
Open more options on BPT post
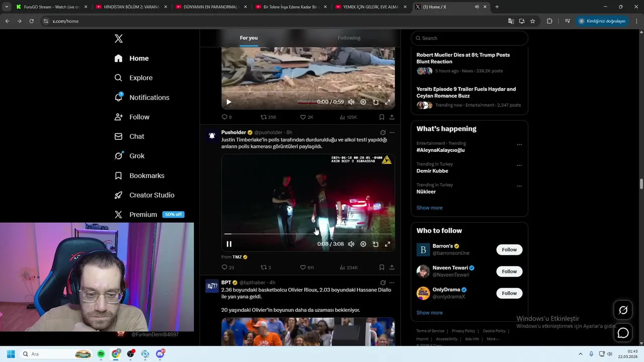392,283
